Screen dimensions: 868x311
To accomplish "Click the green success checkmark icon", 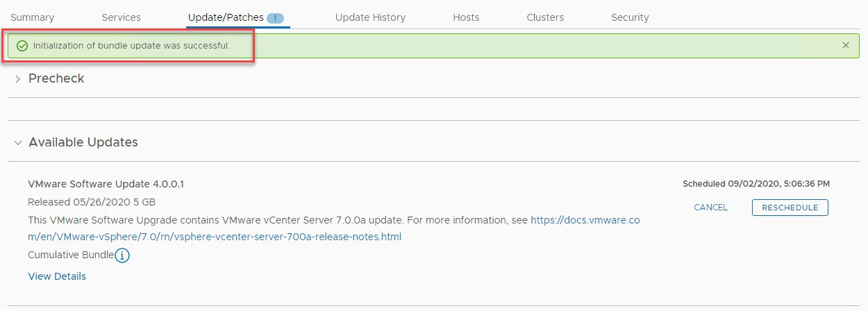I will click(22, 46).
